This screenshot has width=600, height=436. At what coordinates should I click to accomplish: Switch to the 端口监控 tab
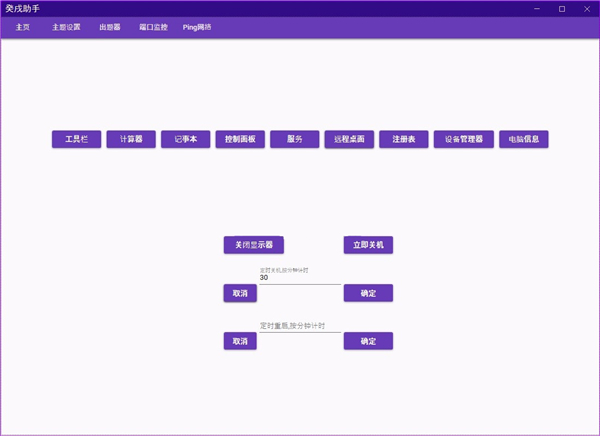[x=153, y=27]
